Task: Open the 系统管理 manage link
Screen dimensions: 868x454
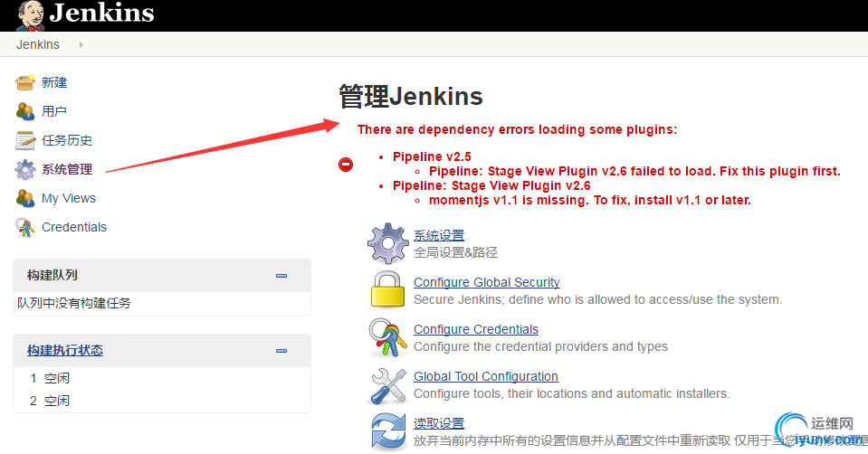Action: tap(67, 169)
